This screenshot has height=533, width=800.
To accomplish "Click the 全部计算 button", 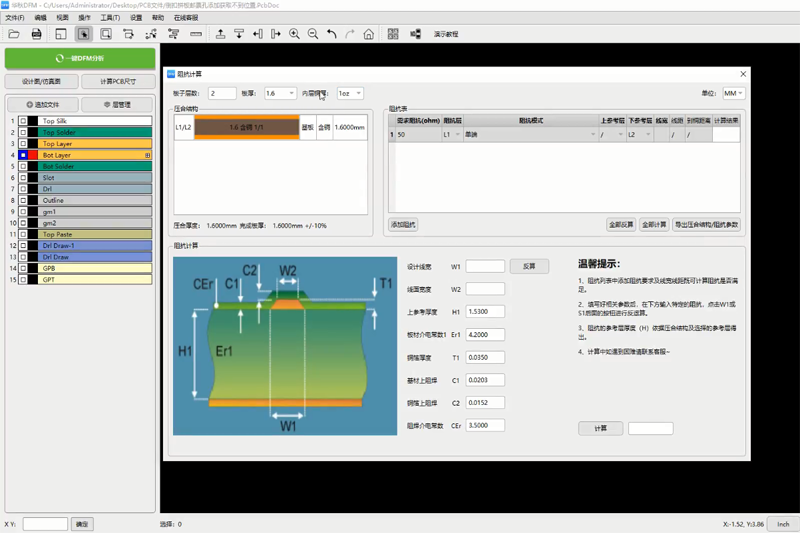I will pos(654,225).
